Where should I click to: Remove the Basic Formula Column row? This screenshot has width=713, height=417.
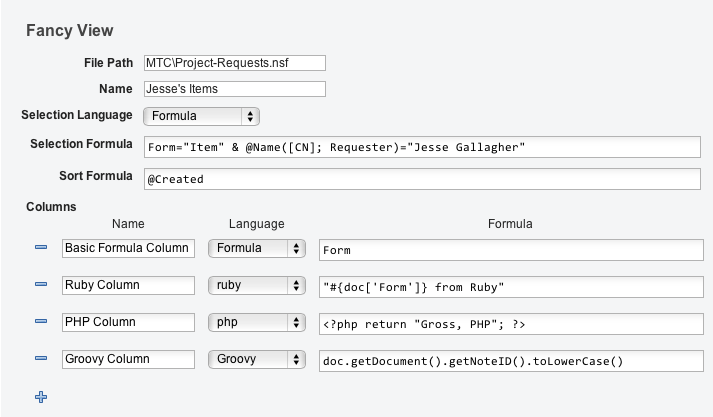pos(41,248)
